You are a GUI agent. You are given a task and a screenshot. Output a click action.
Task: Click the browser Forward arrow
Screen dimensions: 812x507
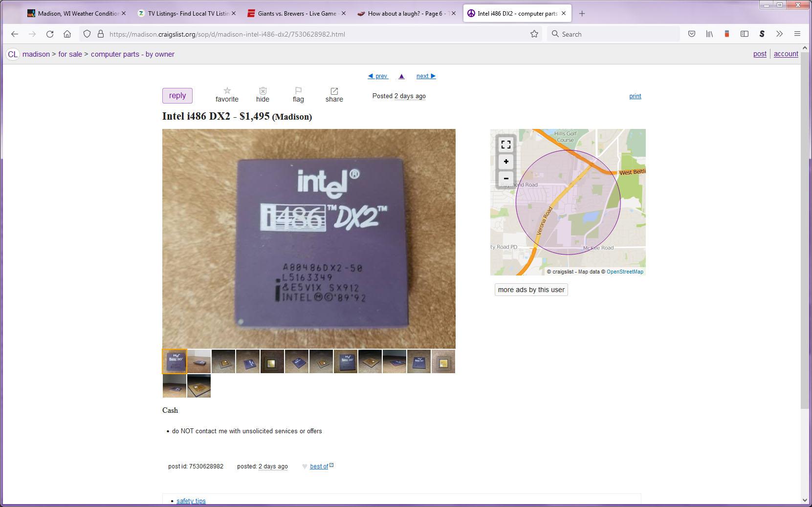(x=32, y=34)
